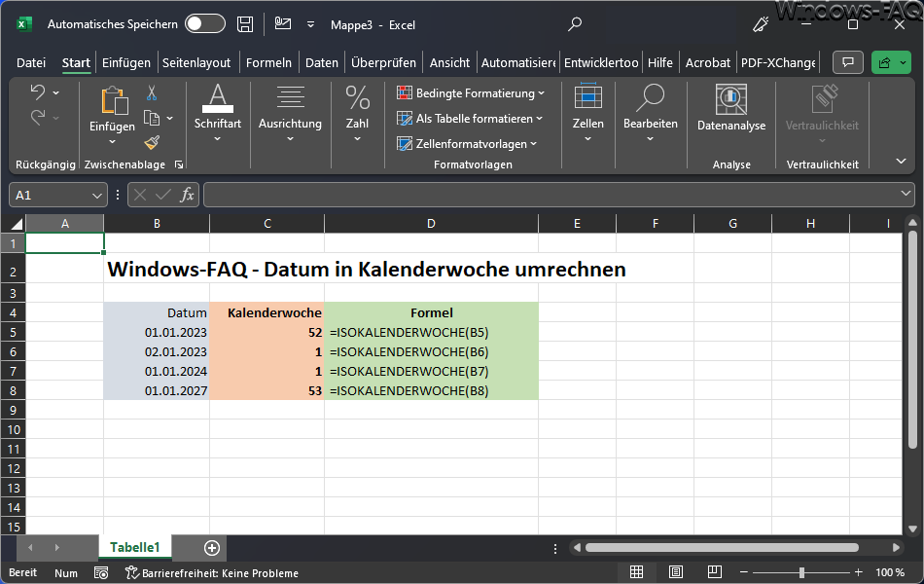Select column D header
Image resolution: width=924 pixels, height=584 pixels.
point(431,224)
